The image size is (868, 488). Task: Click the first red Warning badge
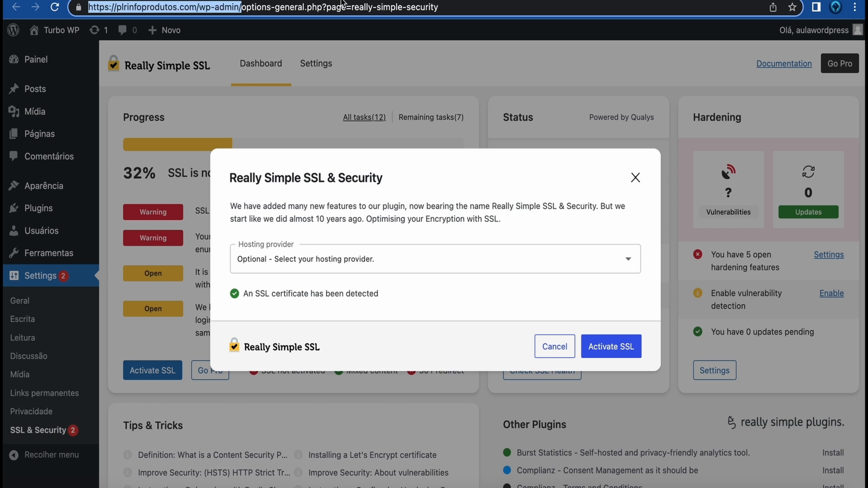coord(153,212)
